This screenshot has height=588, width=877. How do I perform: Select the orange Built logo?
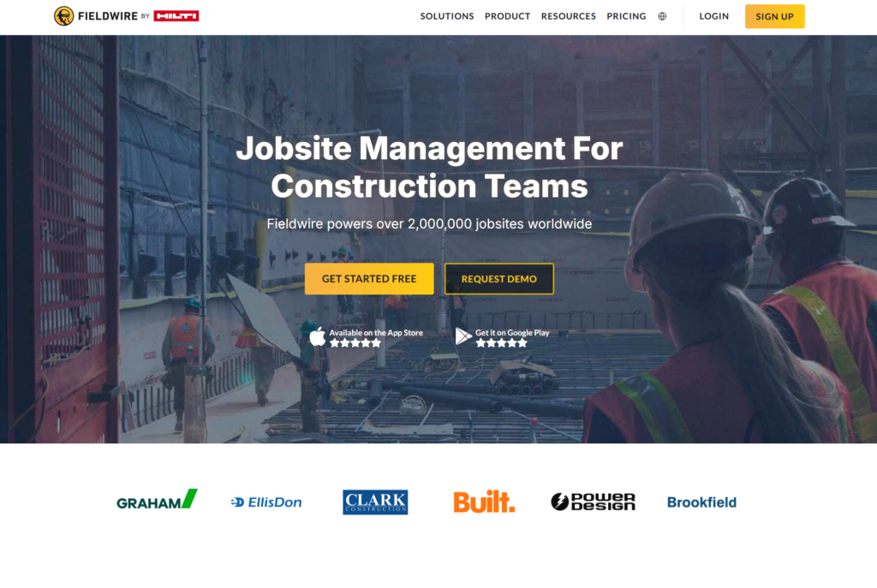[x=484, y=502]
